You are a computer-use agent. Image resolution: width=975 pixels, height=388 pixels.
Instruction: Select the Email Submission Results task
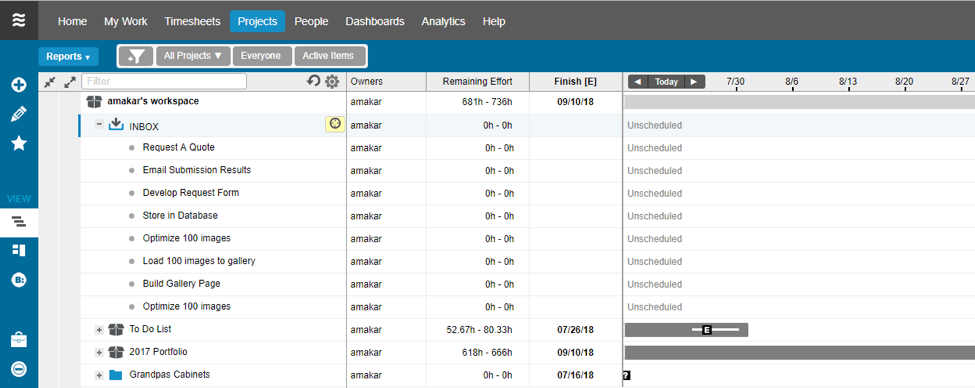click(197, 170)
